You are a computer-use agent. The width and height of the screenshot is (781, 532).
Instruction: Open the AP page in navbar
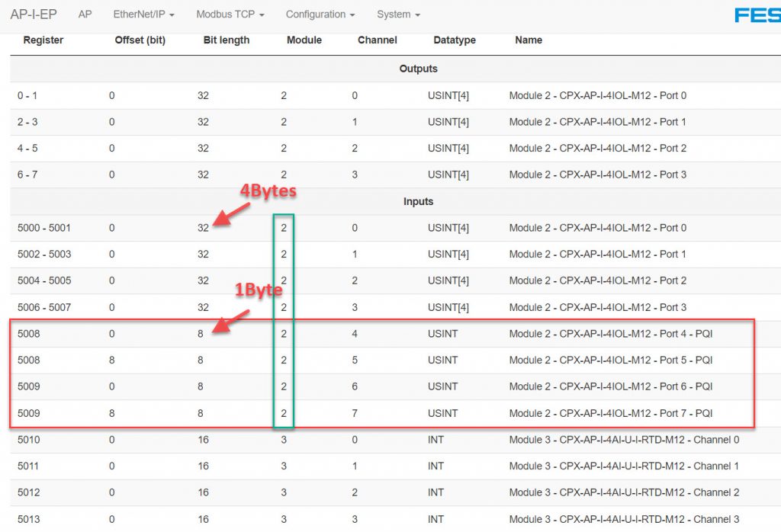coord(85,14)
